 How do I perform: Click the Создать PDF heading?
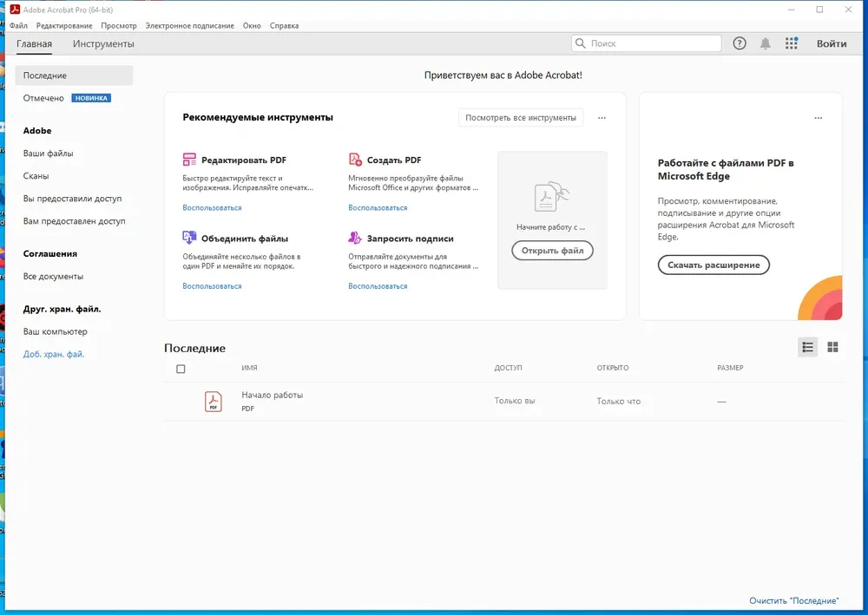394,160
